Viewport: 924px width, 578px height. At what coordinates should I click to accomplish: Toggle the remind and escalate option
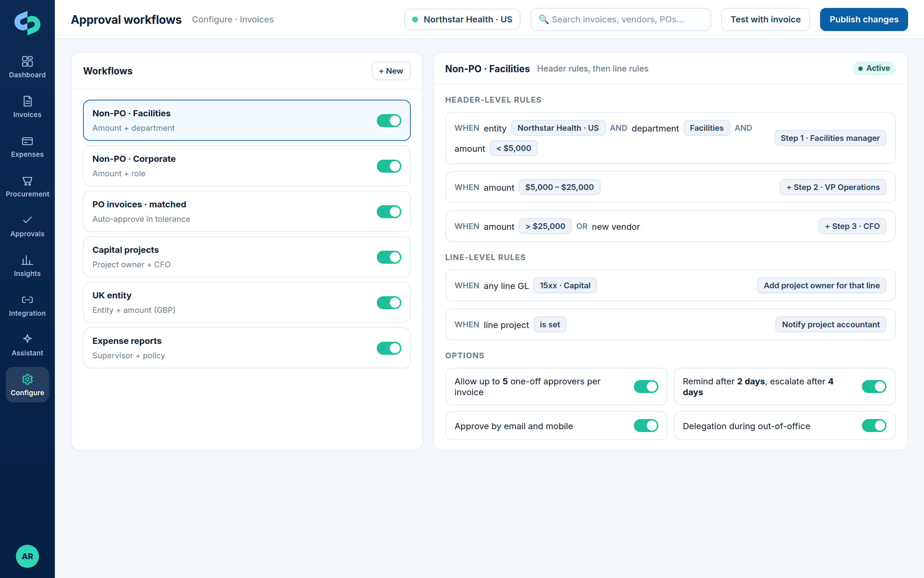(x=873, y=387)
